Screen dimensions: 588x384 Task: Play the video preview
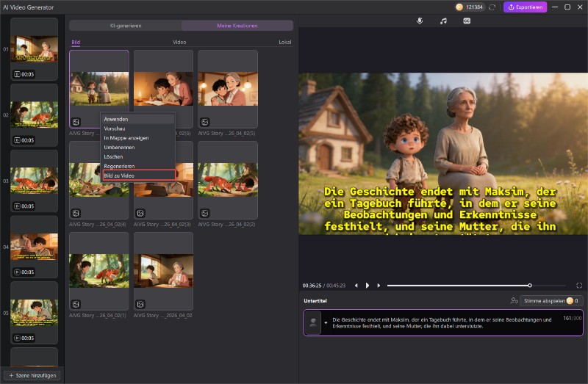(x=367, y=285)
